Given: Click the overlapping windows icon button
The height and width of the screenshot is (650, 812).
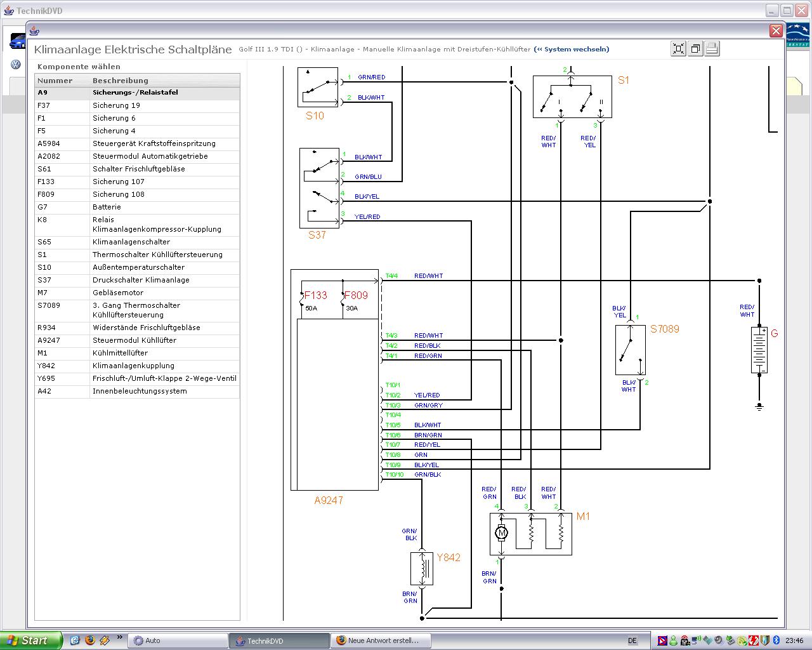Looking at the screenshot, I should pyautogui.click(x=695, y=49).
